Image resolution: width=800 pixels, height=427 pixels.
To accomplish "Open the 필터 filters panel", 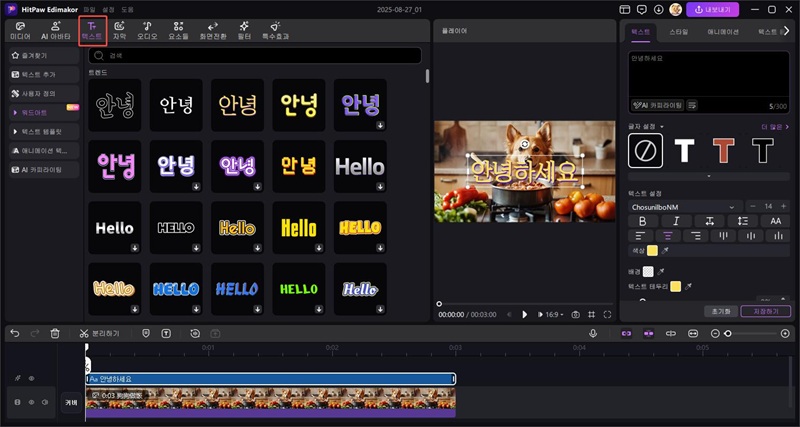I will tap(244, 31).
